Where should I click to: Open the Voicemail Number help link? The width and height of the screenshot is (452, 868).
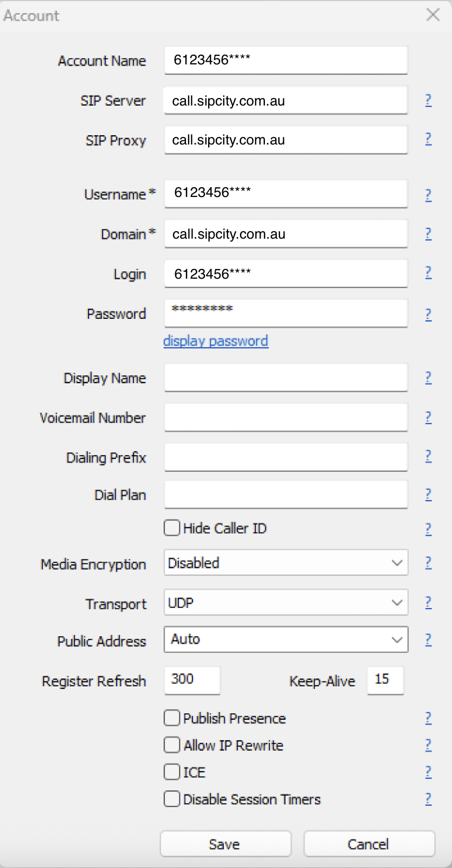428,417
